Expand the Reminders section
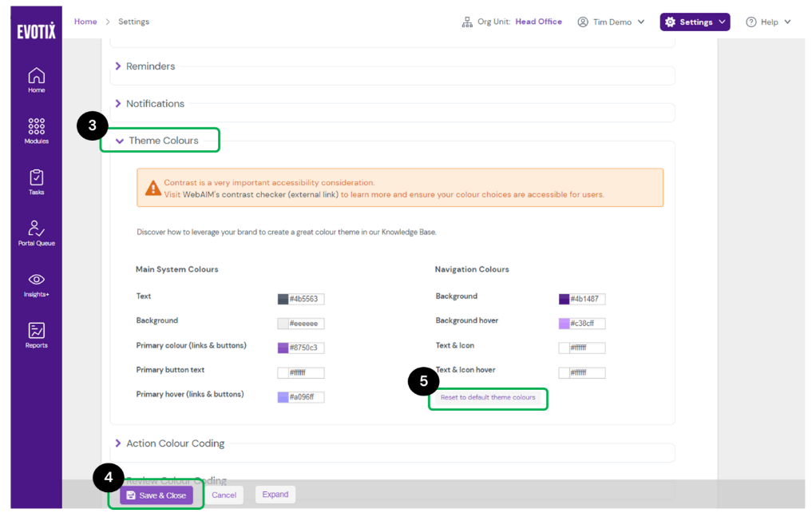The width and height of the screenshot is (812, 513). coord(150,66)
